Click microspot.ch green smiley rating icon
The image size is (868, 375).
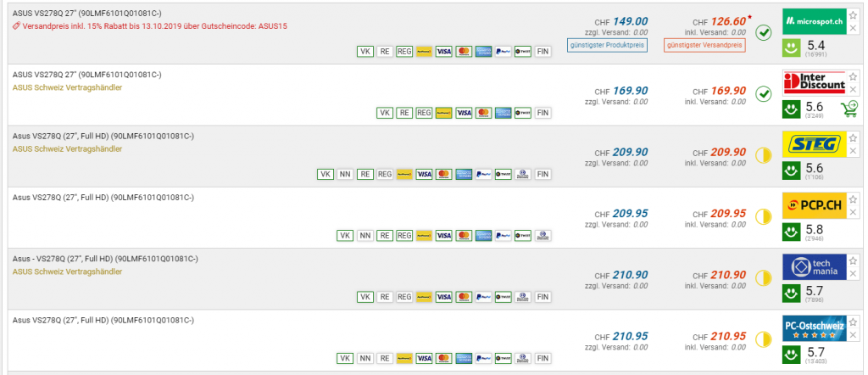[791, 46]
